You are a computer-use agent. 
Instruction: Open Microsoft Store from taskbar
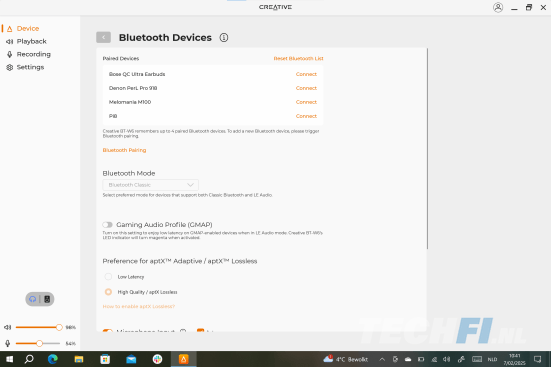[x=105, y=359]
